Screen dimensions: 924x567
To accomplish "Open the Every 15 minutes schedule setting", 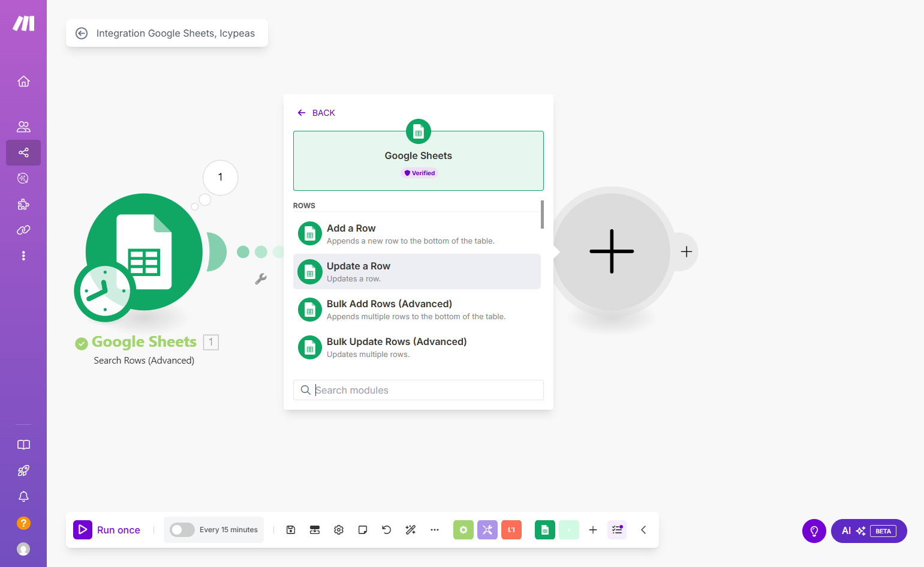I will pos(228,530).
